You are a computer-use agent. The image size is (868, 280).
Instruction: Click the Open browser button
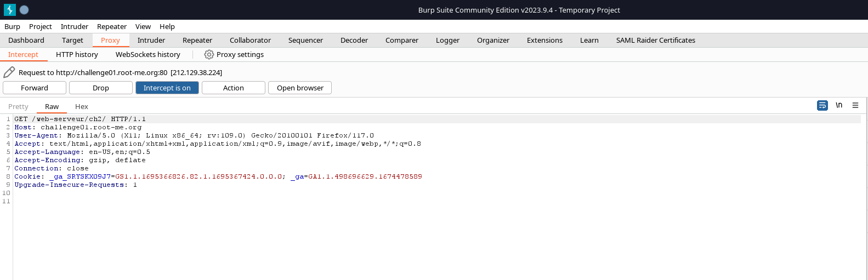[300, 88]
